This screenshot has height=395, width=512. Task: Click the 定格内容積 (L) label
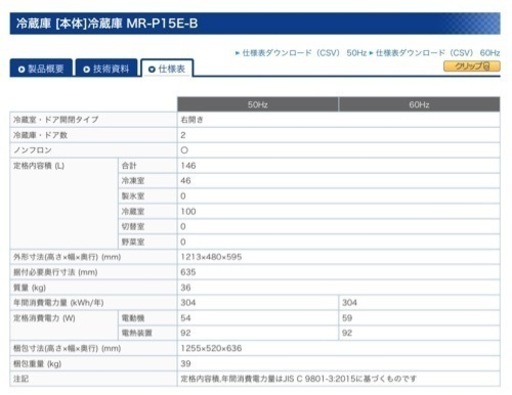click(39, 166)
